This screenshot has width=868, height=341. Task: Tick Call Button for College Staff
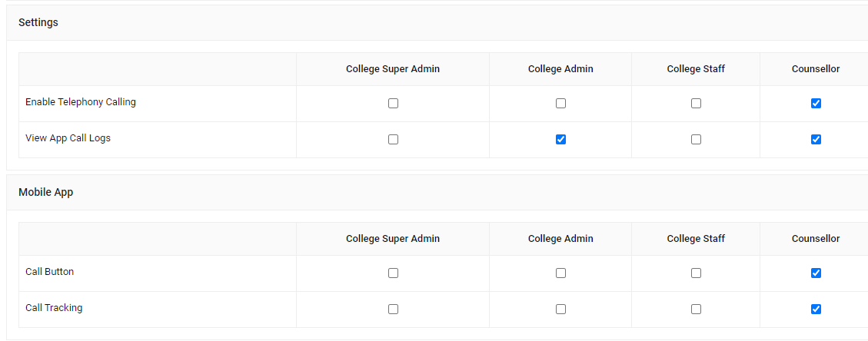click(696, 273)
